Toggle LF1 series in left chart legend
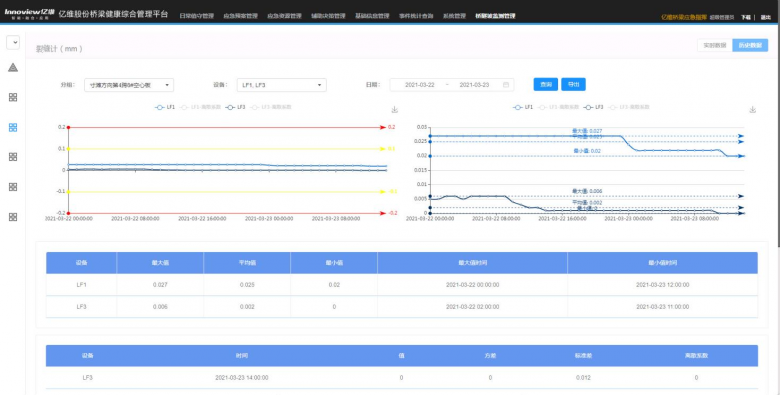Viewport: 780px width, 395px height. pos(165,107)
